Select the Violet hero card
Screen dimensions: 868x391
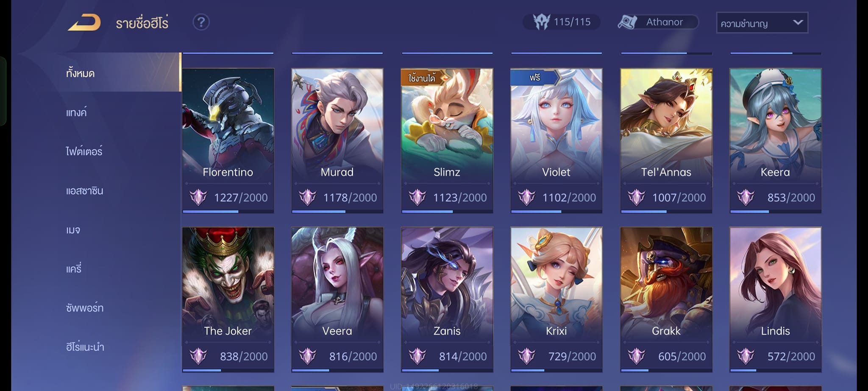[x=556, y=140]
